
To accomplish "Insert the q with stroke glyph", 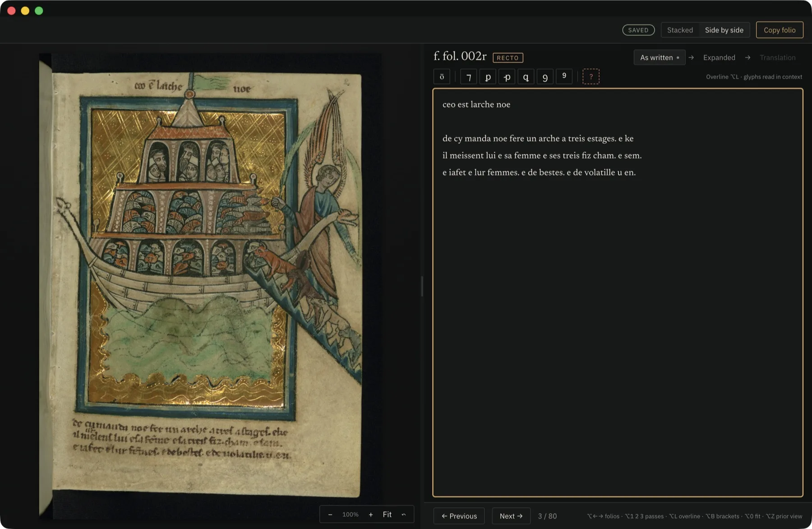I will (x=526, y=77).
